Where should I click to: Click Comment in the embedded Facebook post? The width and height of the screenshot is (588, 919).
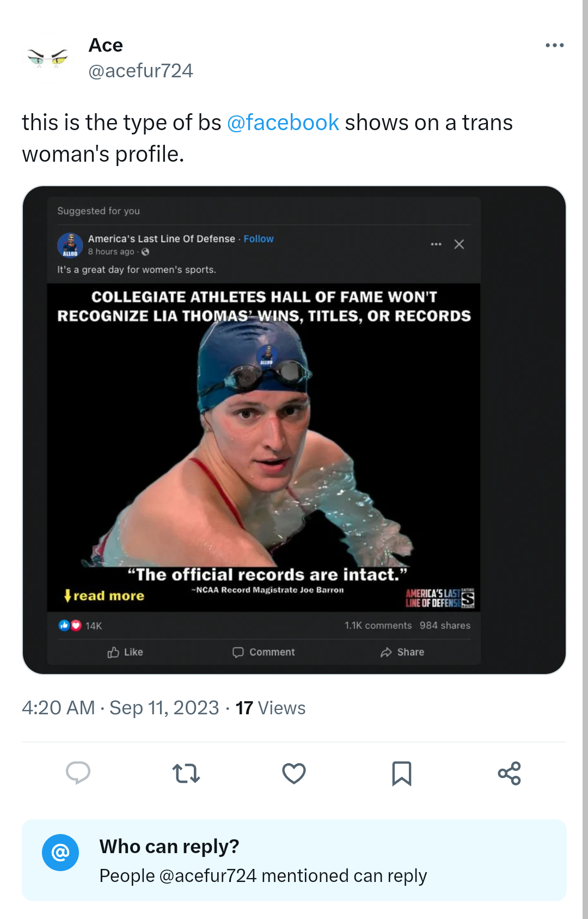tap(264, 652)
